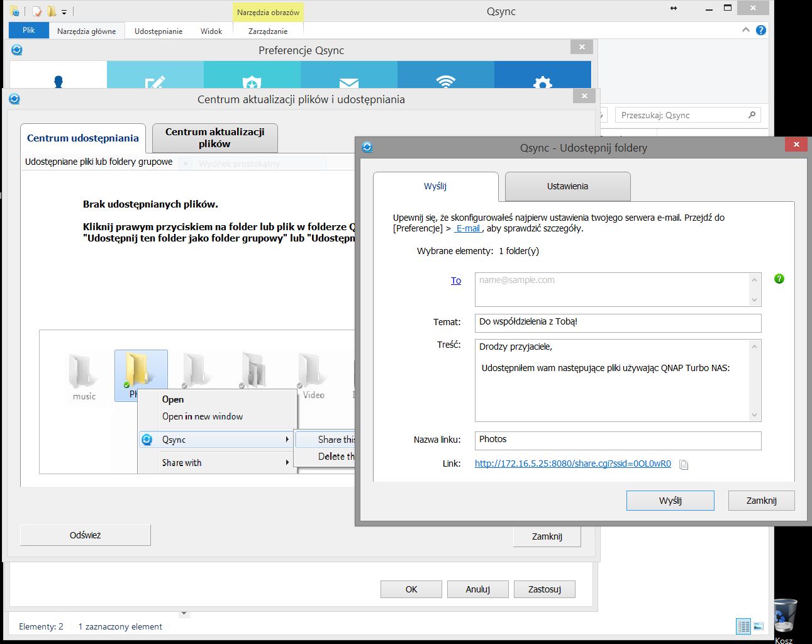
Task: Switch to the Ustawienia tab
Action: (567, 186)
